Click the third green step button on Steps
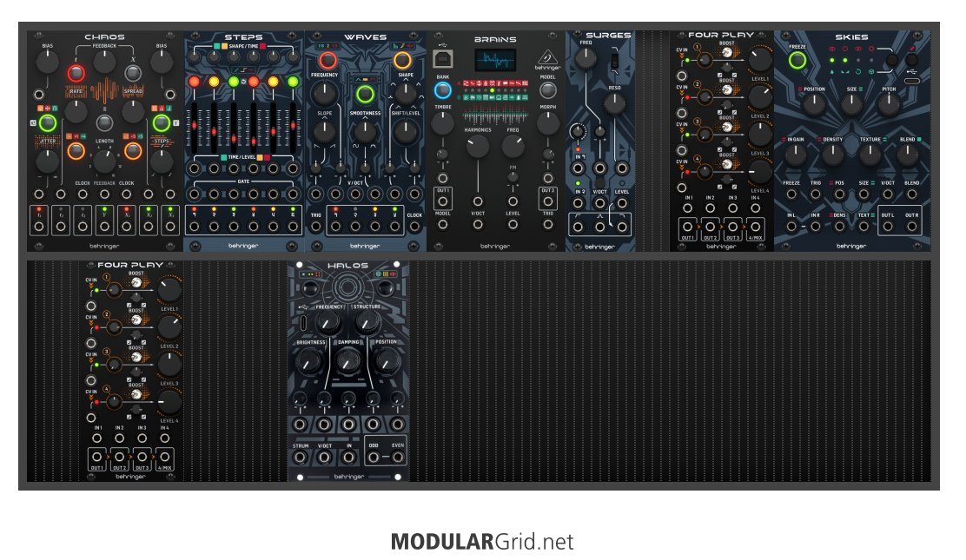966x560 pixels. click(234, 82)
